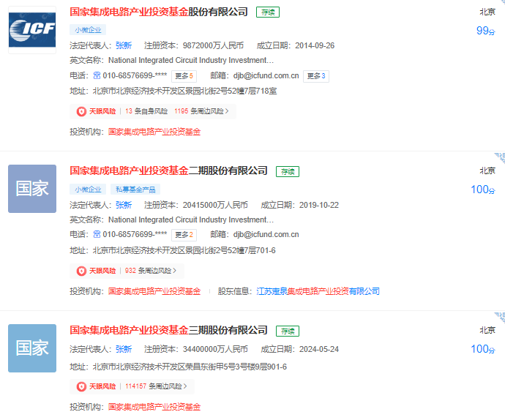The image size is (505, 420).
Task: Open 国家集成电路产业投资基金股份有限公司 company page
Action: point(159,12)
